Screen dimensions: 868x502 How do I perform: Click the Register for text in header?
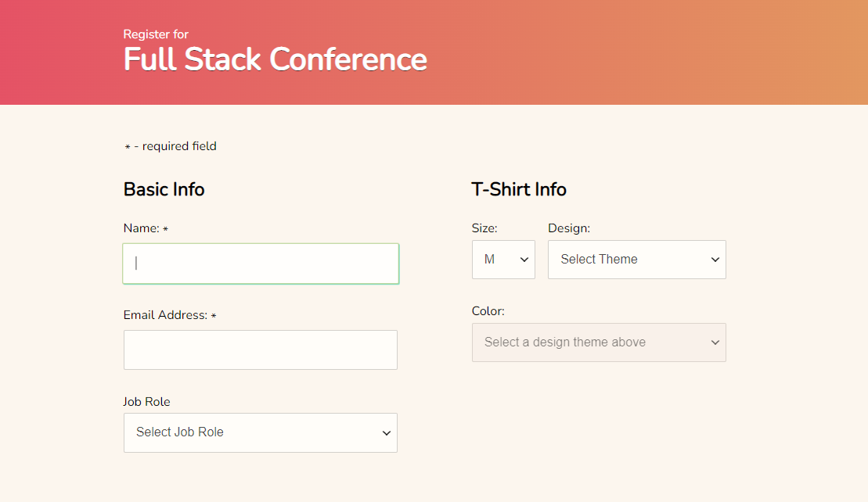click(155, 34)
